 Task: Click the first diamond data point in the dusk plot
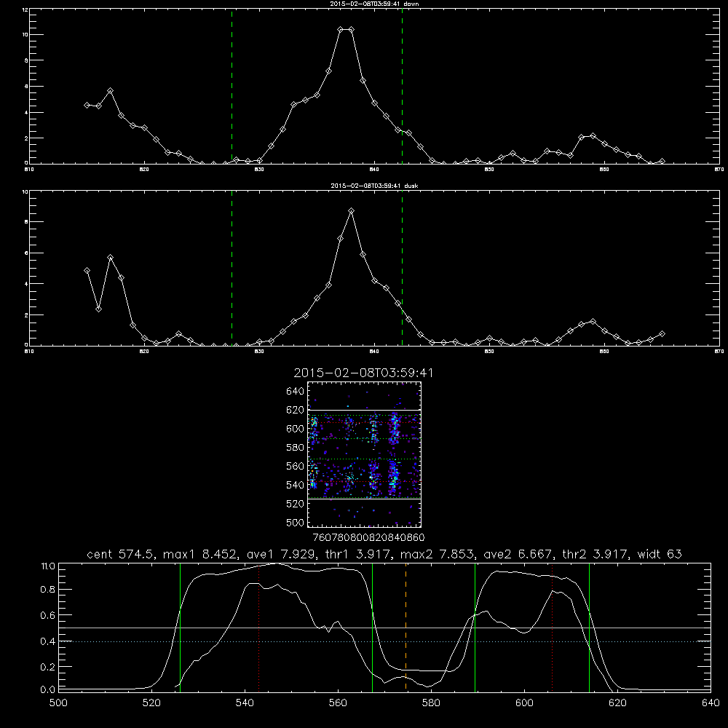click(87, 271)
